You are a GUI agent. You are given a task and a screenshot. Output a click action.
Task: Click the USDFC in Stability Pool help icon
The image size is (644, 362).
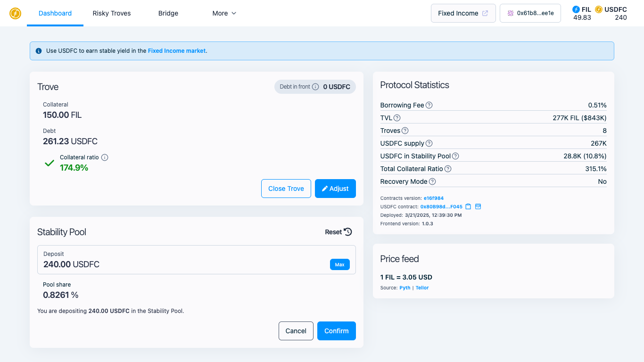(x=455, y=156)
